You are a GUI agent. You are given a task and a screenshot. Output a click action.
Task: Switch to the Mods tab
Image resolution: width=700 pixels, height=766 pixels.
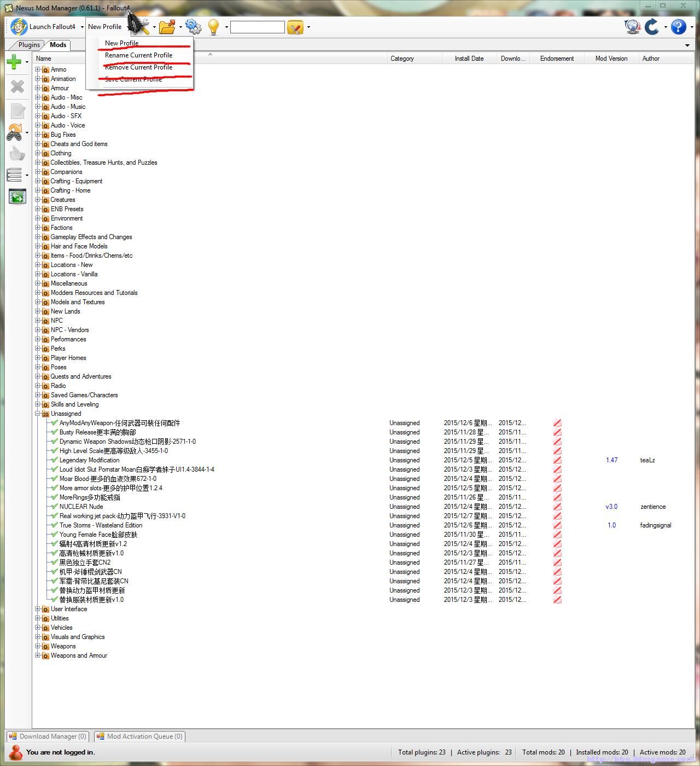pyautogui.click(x=58, y=45)
